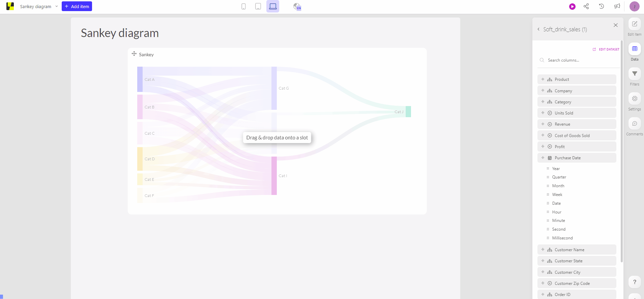Open the Settings gear panel
The image size is (644, 299).
pyautogui.click(x=635, y=99)
